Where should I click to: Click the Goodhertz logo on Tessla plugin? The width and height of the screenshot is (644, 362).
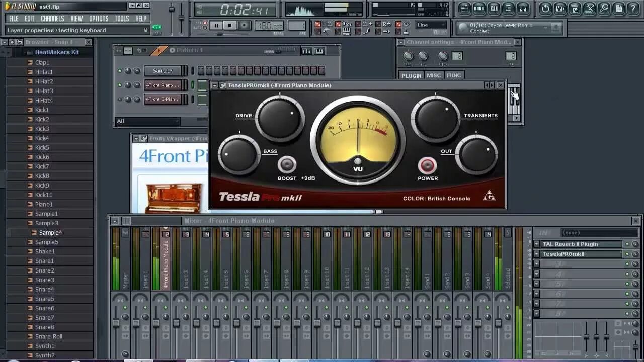click(x=489, y=195)
